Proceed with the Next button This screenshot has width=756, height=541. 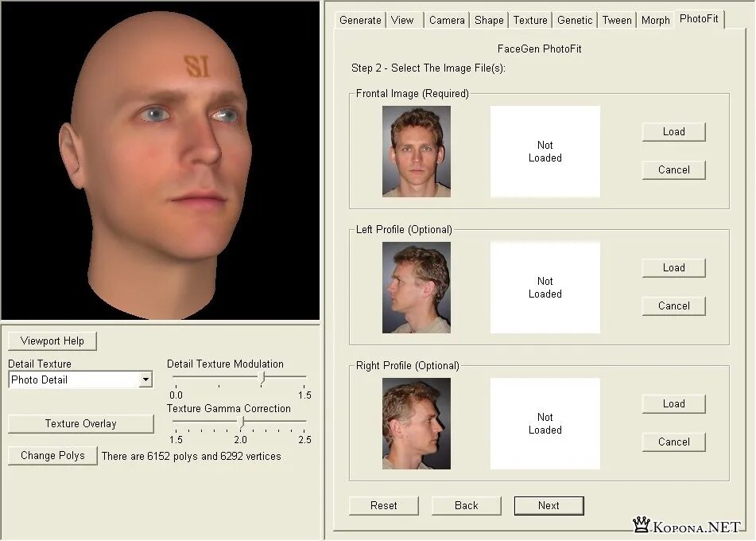point(549,506)
